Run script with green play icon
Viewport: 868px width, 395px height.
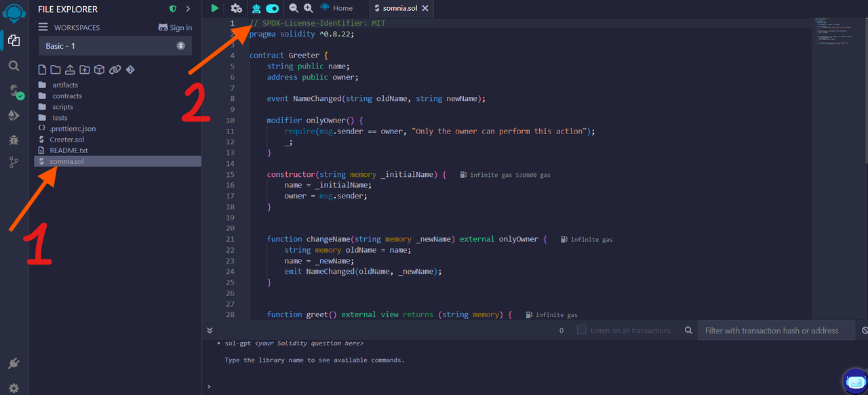pos(215,8)
